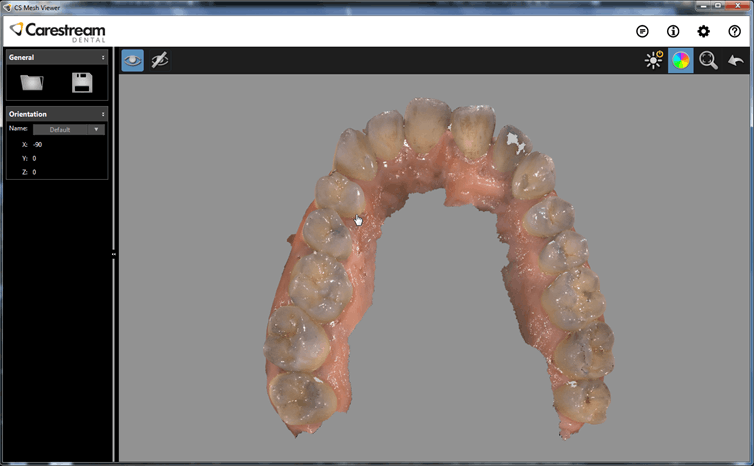Open the comments icon in the header

pyautogui.click(x=642, y=31)
